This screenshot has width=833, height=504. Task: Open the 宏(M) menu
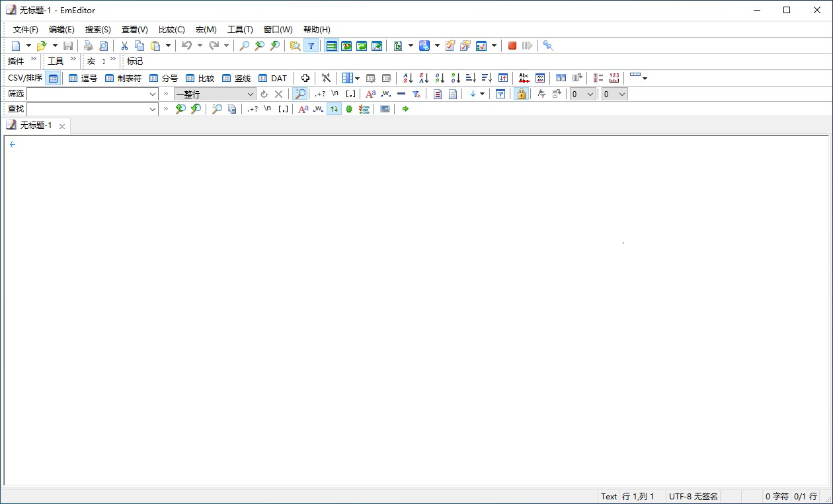click(206, 29)
